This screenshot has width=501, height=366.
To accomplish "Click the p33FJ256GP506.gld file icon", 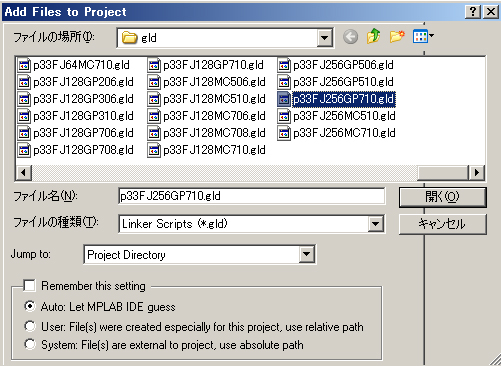I will pyautogui.click(x=284, y=65).
